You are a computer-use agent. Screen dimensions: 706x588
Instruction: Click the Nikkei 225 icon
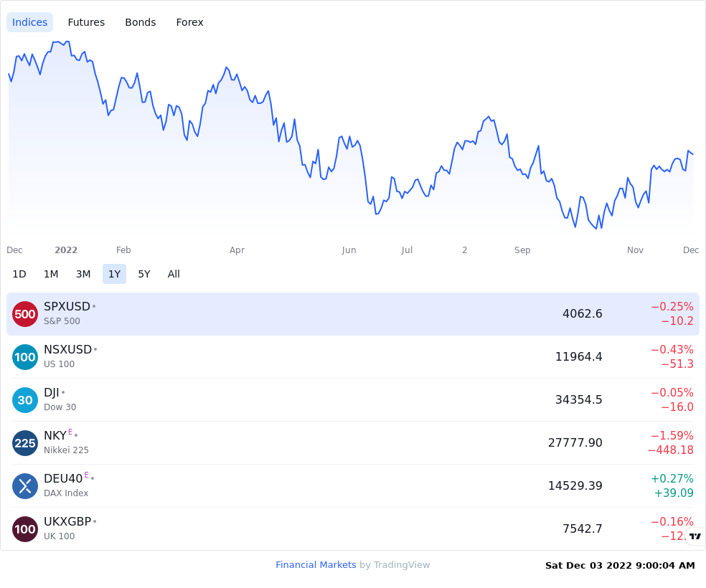pyautogui.click(x=25, y=443)
